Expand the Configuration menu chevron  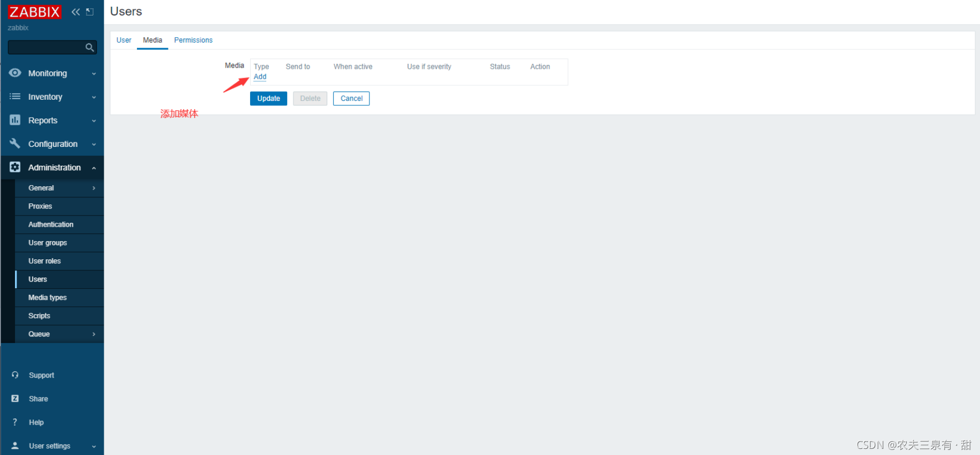click(x=94, y=144)
